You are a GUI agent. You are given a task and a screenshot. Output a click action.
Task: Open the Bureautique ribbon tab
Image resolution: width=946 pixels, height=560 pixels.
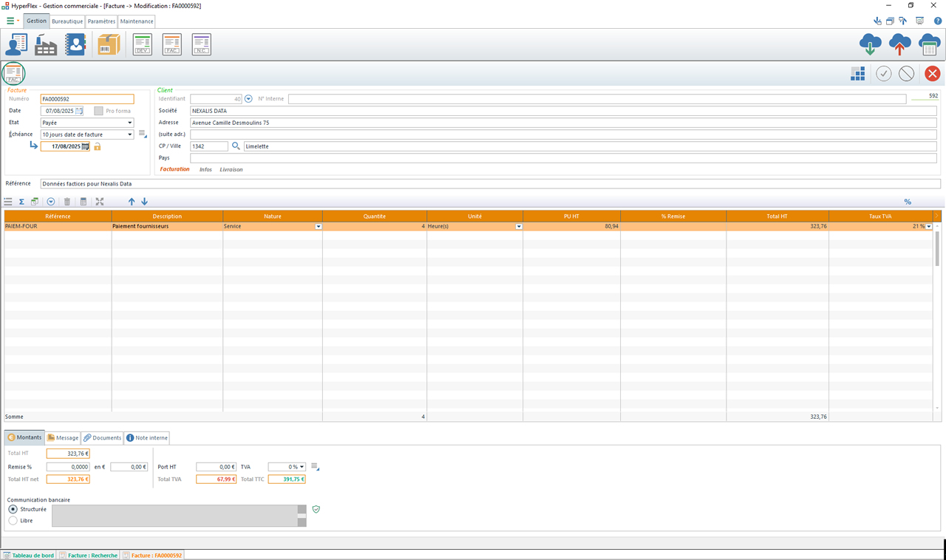tap(67, 21)
